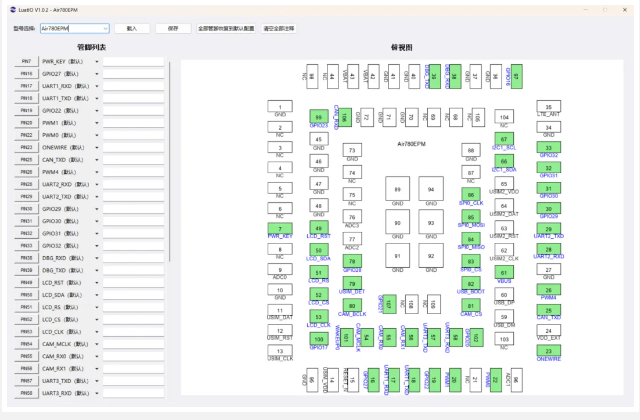Image resolution: width=640 pixels, height=420 pixels.
Task: Open the PWM1 function dropdown
Action: [x=97, y=123]
